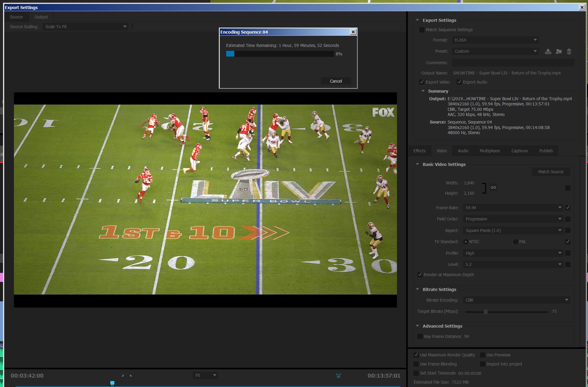
Task: Click the Set Out Point marker icon
Action: [x=131, y=375]
